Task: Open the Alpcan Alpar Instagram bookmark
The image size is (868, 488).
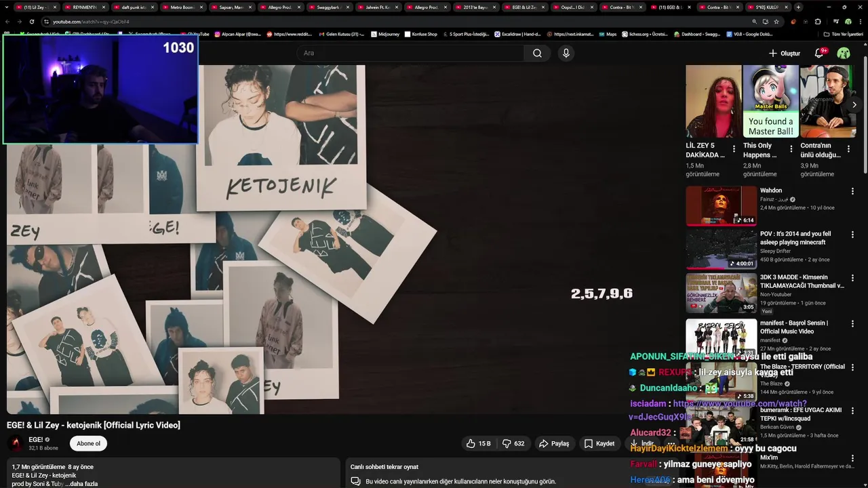Action: 238,34
